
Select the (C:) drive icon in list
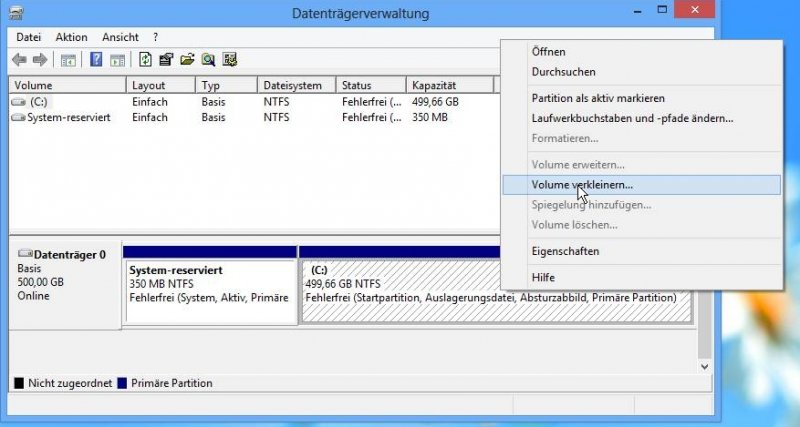[18, 102]
